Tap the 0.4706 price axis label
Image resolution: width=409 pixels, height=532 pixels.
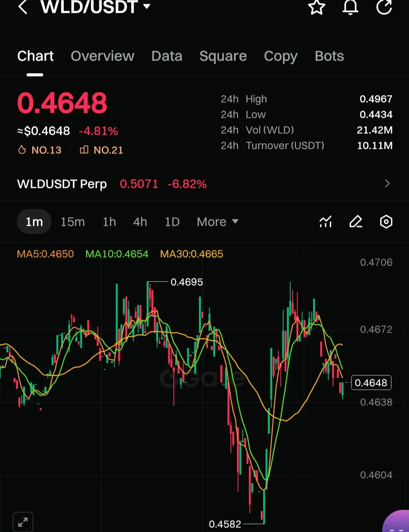click(376, 262)
